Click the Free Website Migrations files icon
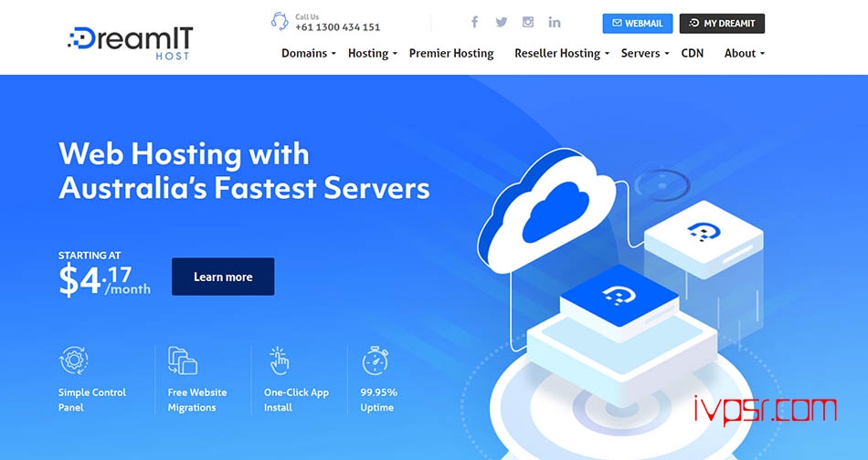Screen dimensions: 868x460 [x=182, y=361]
